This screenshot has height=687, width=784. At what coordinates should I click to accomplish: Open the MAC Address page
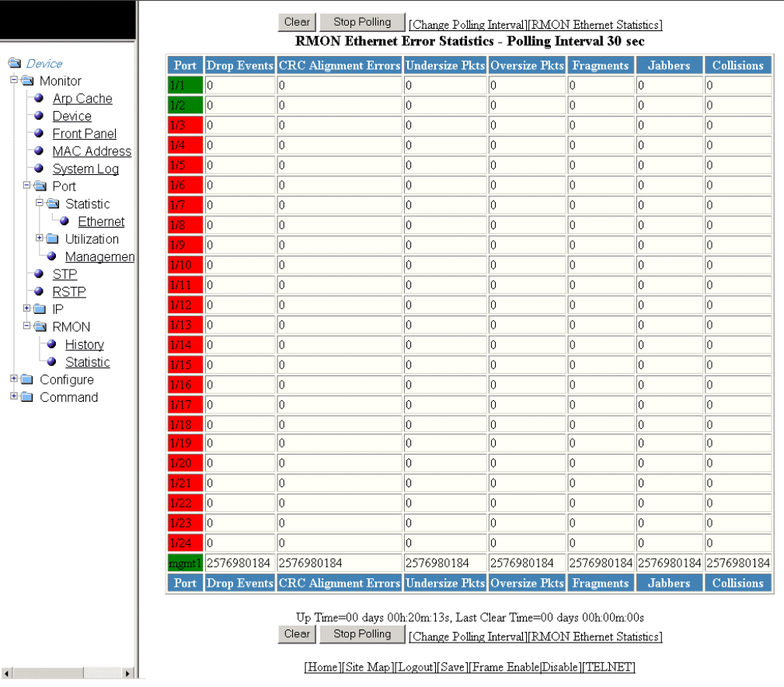point(92,151)
